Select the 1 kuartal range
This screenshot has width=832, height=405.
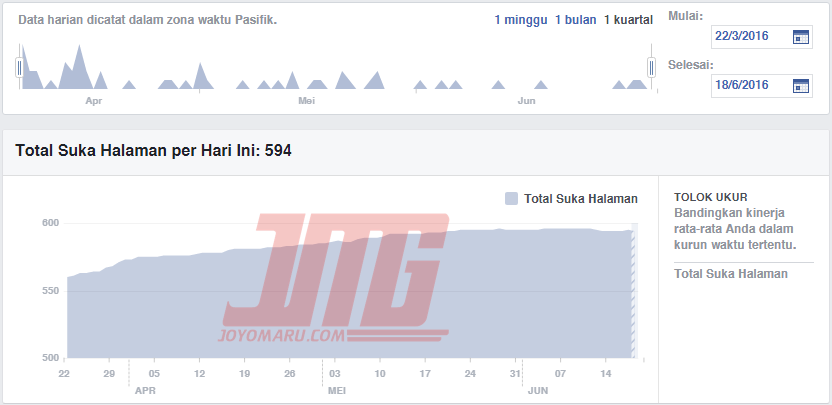pyautogui.click(x=628, y=20)
